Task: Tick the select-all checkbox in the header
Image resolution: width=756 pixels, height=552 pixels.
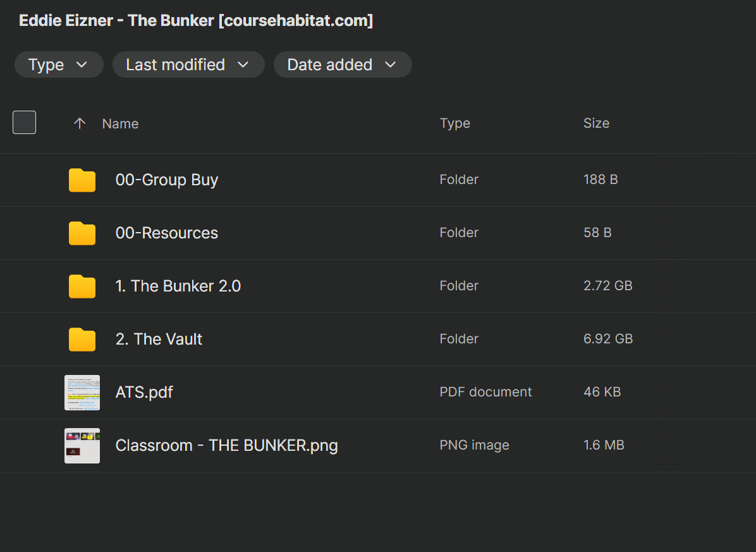Action: click(25, 123)
